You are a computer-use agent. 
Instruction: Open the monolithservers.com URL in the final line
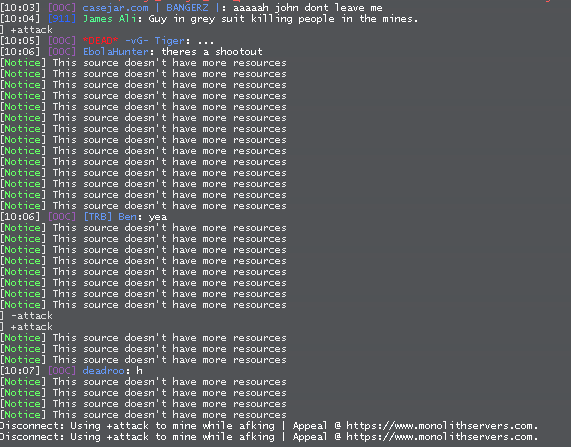pos(442,436)
